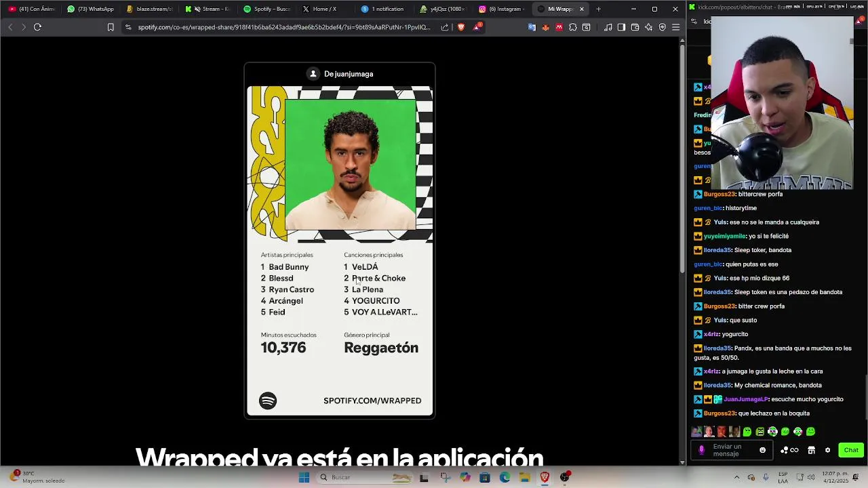Open the weather widget 30°C
This screenshot has height=488, width=868.
coord(37,477)
